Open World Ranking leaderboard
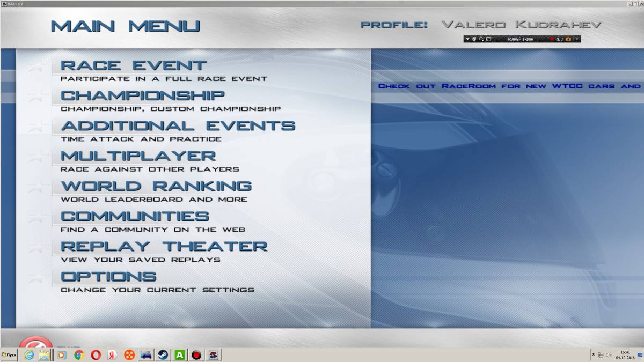Image resolution: width=644 pixels, height=362 pixels. point(156,186)
